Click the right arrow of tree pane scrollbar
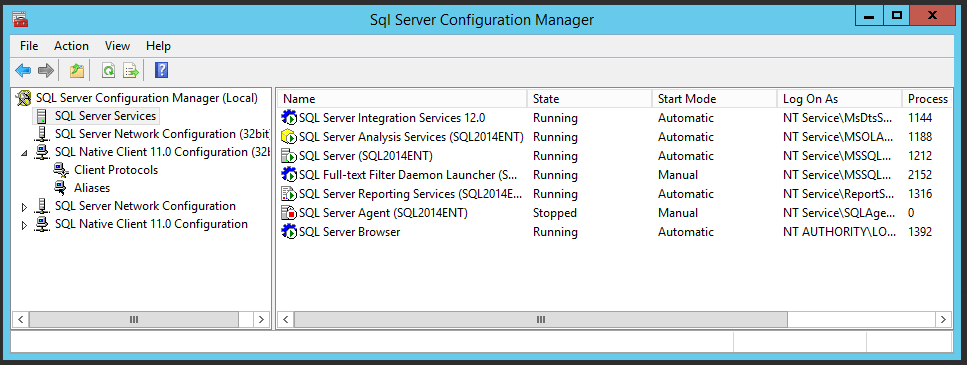Screen dimensions: 967x365 coord(261,319)
